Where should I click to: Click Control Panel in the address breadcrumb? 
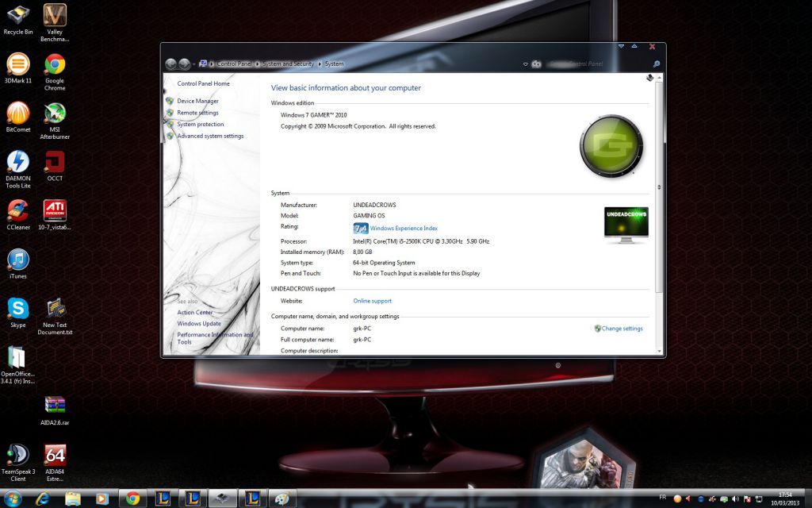coord(234,63)
